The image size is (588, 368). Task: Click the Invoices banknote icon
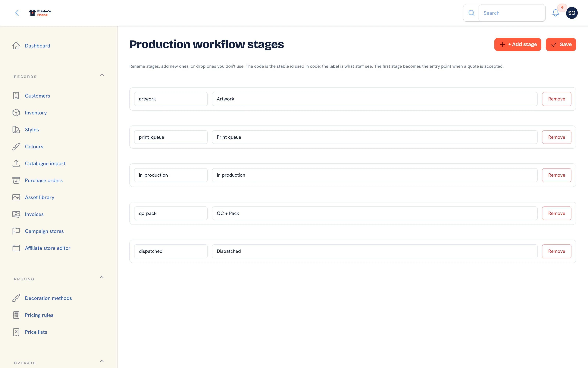(16, 214)
